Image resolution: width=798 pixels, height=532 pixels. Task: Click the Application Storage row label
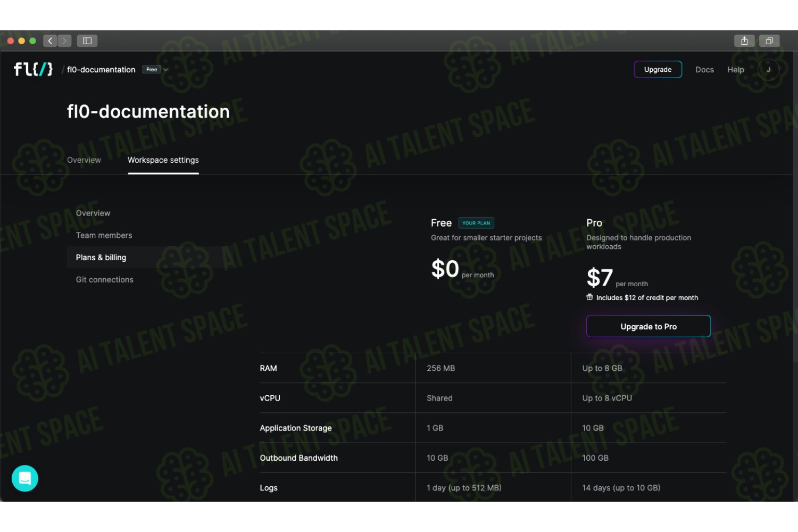point(296,428)
